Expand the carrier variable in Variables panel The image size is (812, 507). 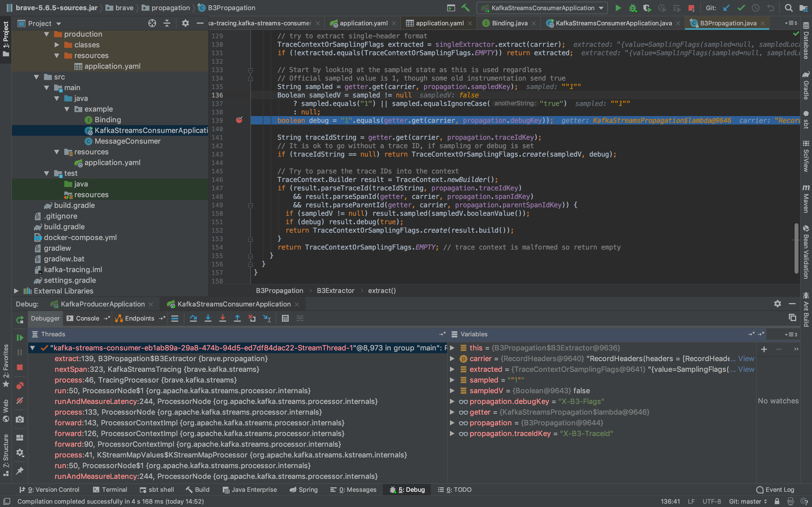452,359
